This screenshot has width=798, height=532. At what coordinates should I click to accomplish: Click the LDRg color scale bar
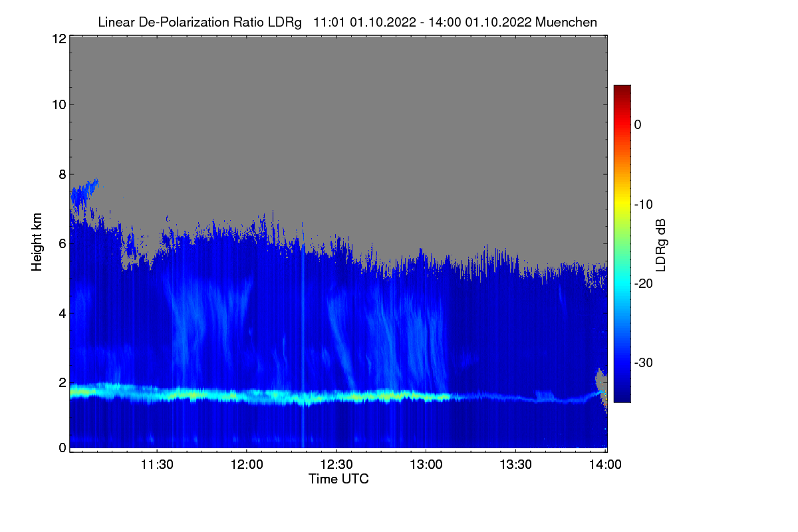[622, 243]
